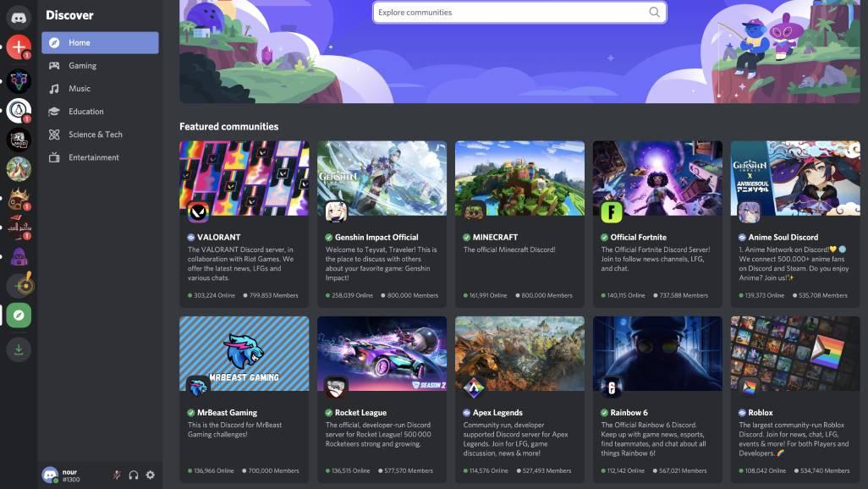Click "534,740 Members" on the Roblox card

(x=825, y=470)
